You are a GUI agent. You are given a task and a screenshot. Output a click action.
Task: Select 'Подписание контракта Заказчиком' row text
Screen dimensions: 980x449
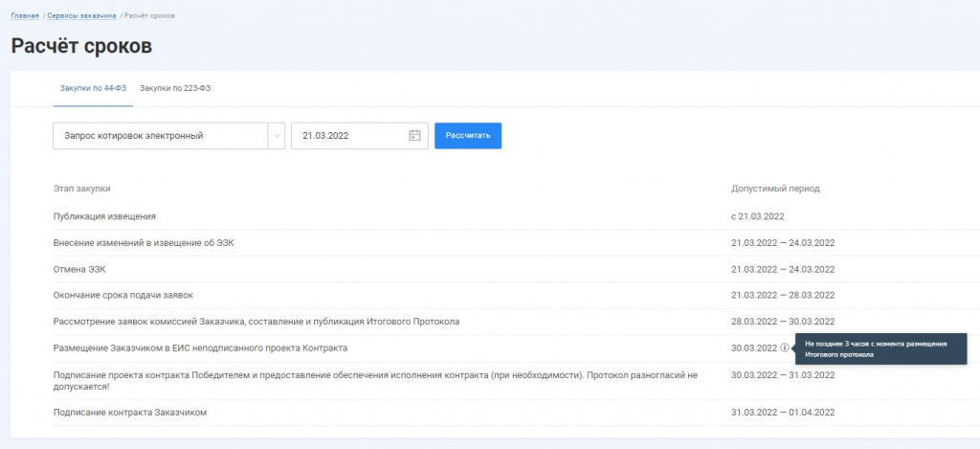pos(130,413)
